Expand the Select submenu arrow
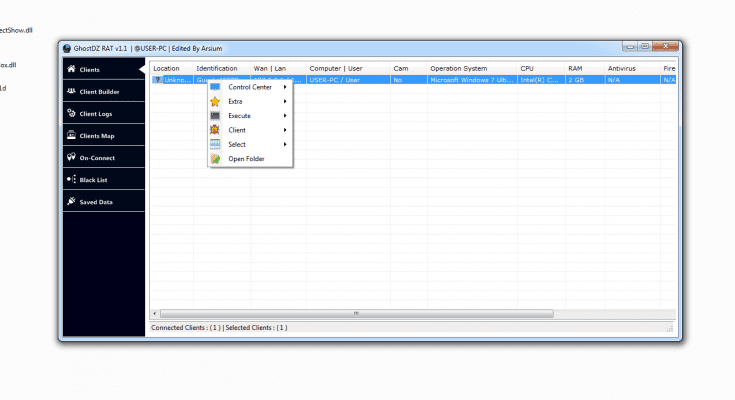 pyautogui.click(x=285, y=144)
